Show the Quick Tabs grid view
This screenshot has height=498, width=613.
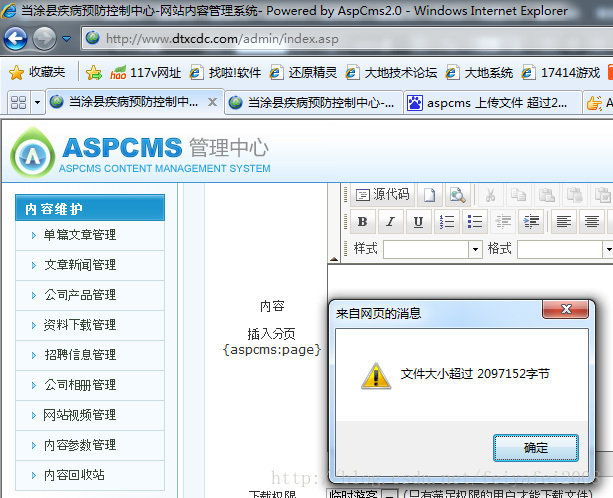[18, 103]
